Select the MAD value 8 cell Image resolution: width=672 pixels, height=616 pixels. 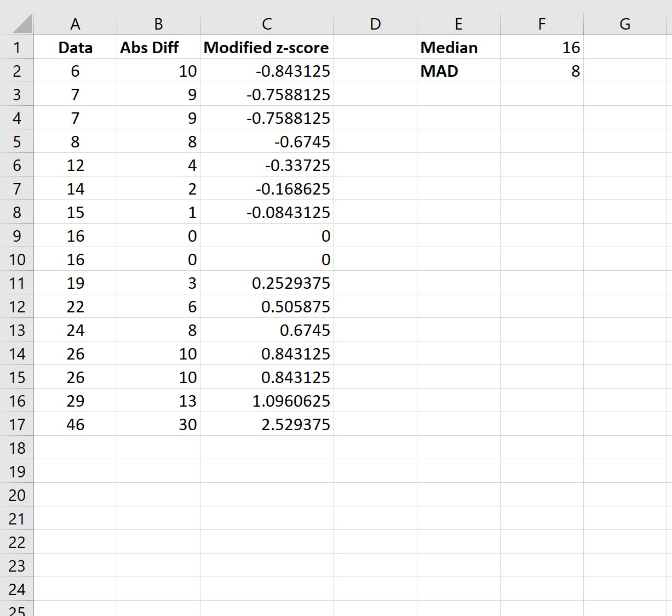[542, 71]
